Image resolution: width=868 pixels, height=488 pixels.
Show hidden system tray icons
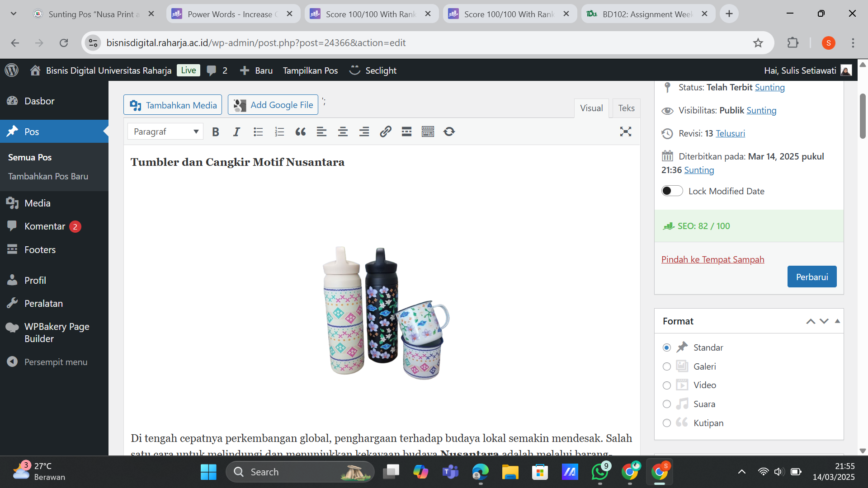[x=742, y=472]
